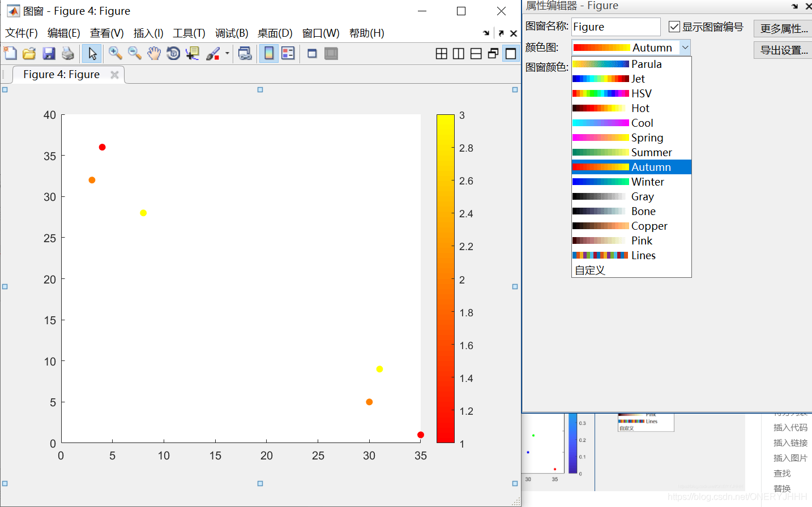
Task: Choose the Data Cursor tool
Action: [193, 54]
